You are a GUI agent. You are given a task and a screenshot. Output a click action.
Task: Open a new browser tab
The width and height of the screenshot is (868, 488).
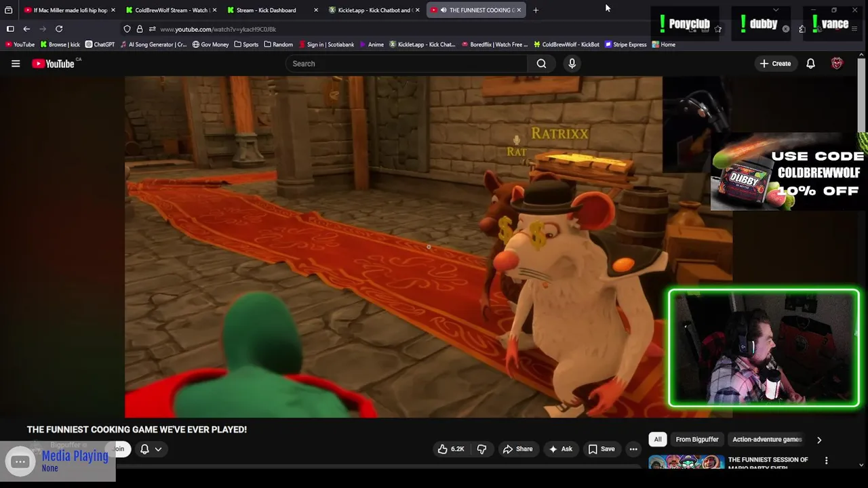(536, 10)
